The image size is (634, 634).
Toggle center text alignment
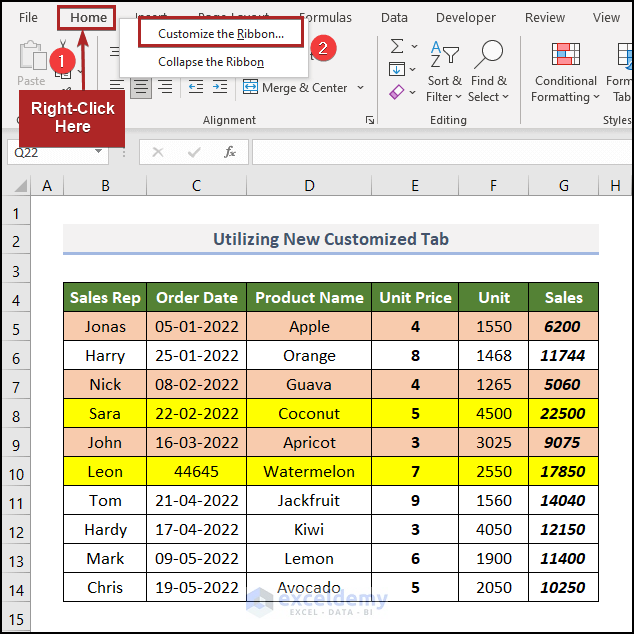pos(141,88)
